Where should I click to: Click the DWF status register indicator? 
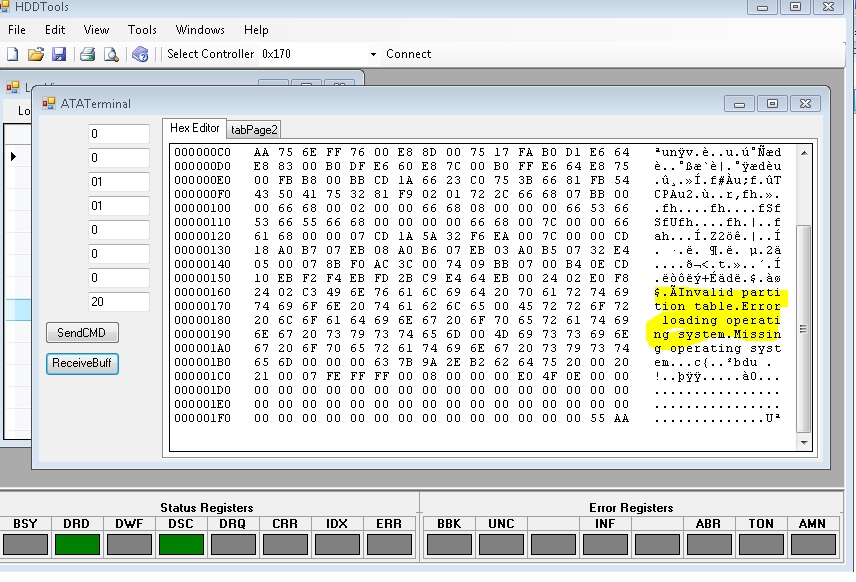coord(129,544)
